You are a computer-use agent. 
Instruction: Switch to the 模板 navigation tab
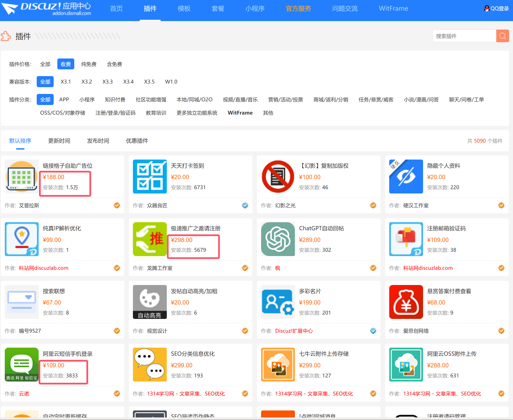184,8
